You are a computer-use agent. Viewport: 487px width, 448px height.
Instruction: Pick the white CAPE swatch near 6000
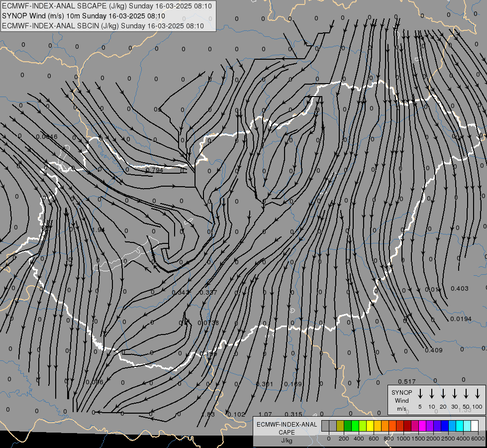[474, 426]
